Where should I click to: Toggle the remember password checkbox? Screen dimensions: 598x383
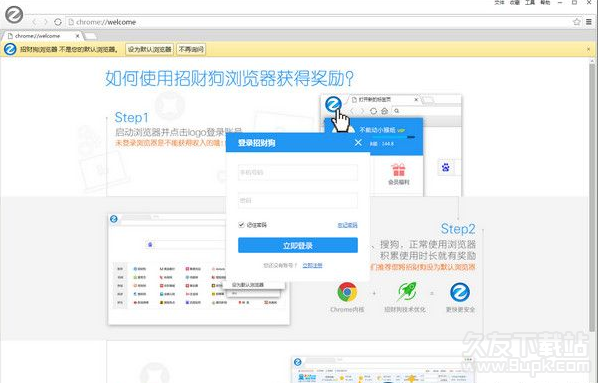pos(241,225)
